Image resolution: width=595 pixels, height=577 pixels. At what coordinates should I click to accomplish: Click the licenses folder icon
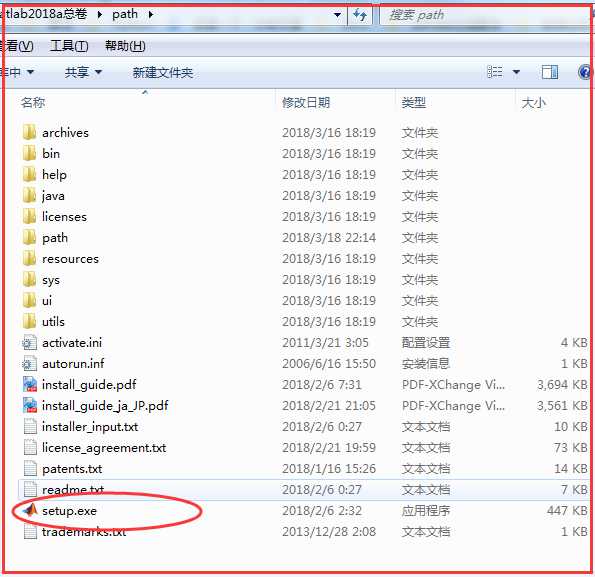coord(30,216)
